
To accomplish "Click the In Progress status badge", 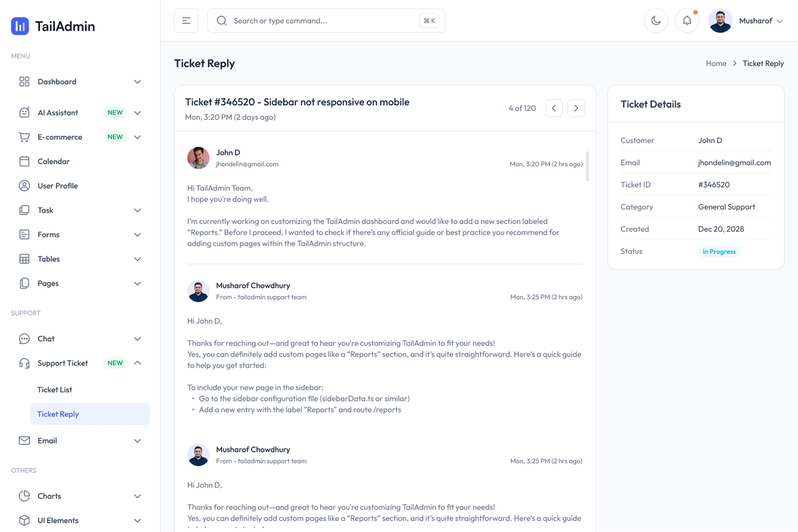I will click(719, 251).
